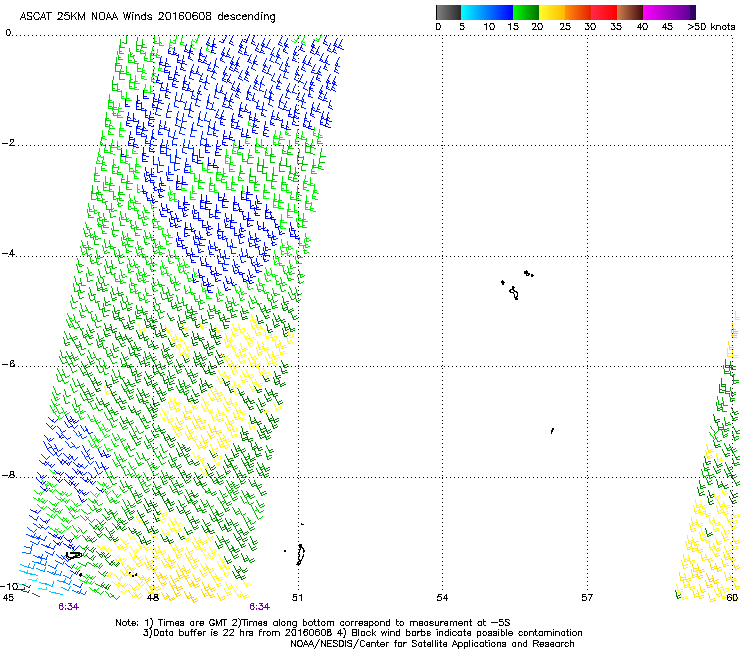
Task: Click the latitude label '-8'
Action: point(9,475)
